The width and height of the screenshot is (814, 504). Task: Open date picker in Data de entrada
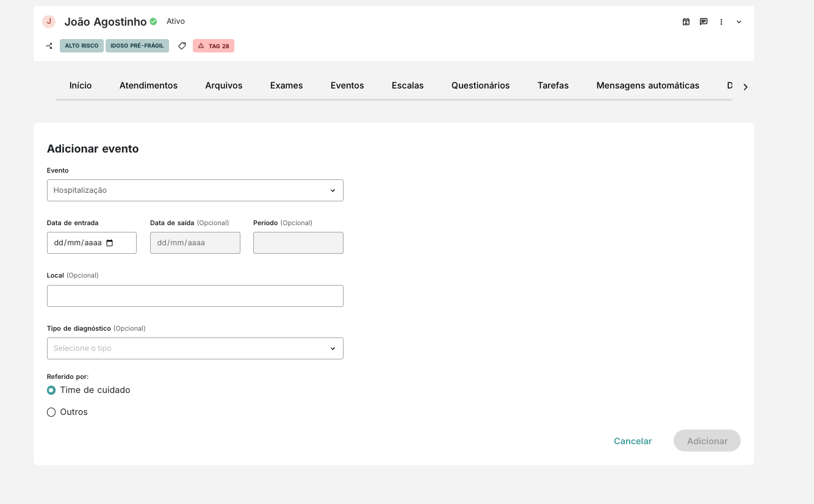click(110, 243)
